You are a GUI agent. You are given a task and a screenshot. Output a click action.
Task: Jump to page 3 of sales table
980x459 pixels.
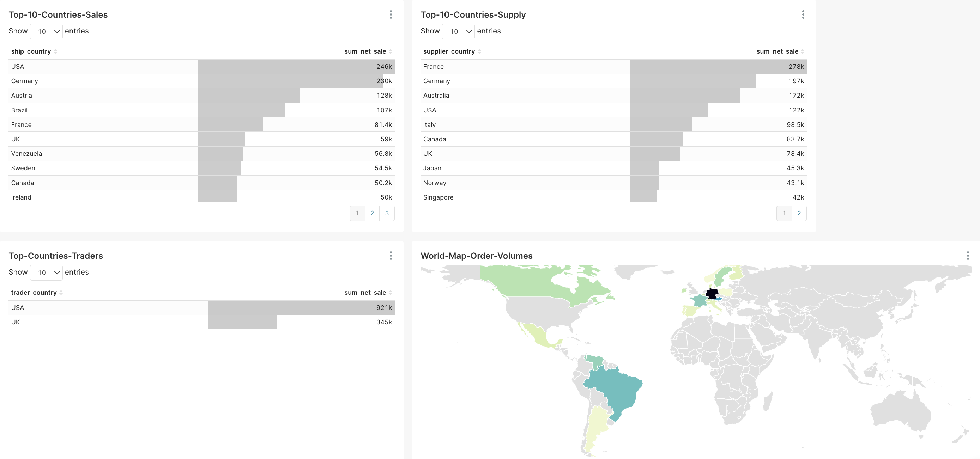point(387,213)
